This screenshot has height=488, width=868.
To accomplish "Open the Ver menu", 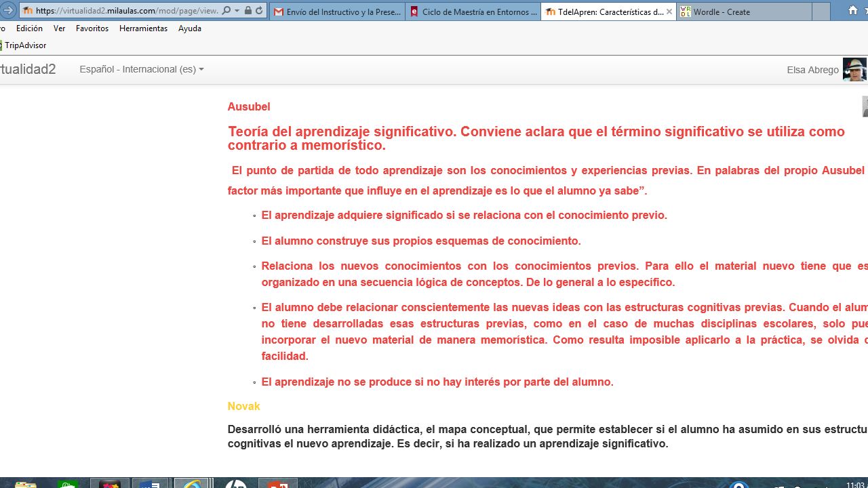I will tap(60, 28).
